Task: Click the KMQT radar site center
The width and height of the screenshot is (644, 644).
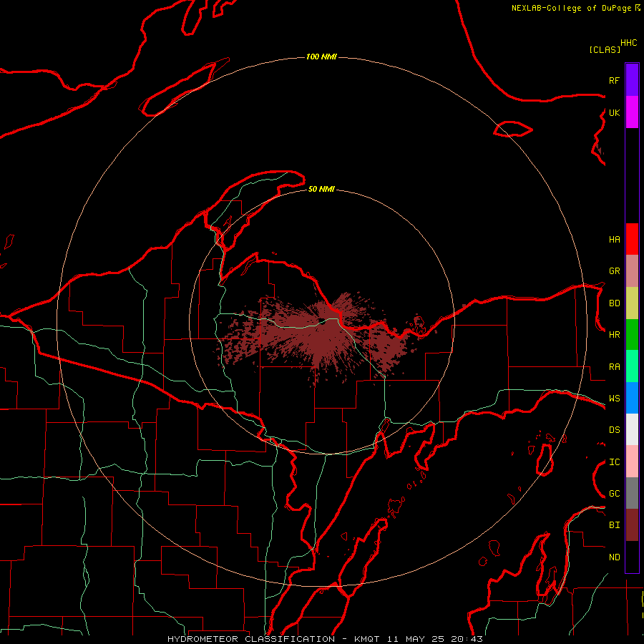Action: (322, 321)
